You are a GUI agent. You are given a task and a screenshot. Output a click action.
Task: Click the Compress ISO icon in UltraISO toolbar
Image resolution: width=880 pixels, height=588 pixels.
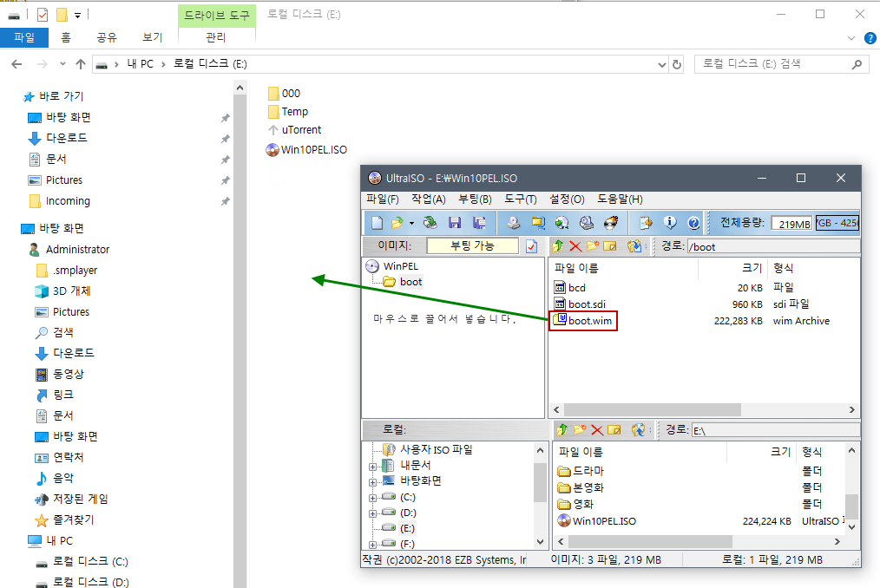click(x=538, y=223)
